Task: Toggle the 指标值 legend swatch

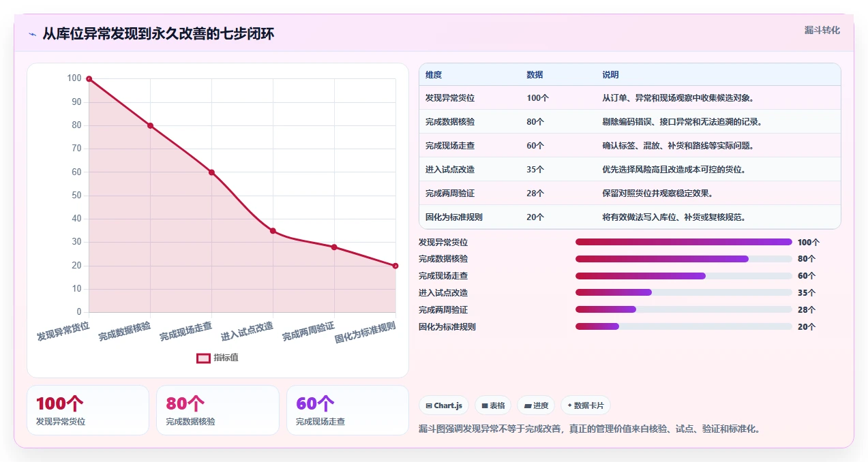Action: (203, 358)
